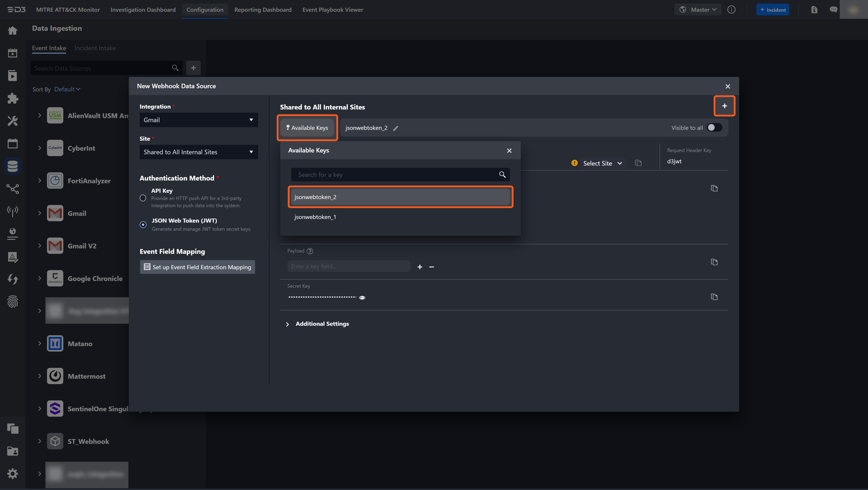
Task: Remove a payload key field with minus
Action: coord(431,267)
